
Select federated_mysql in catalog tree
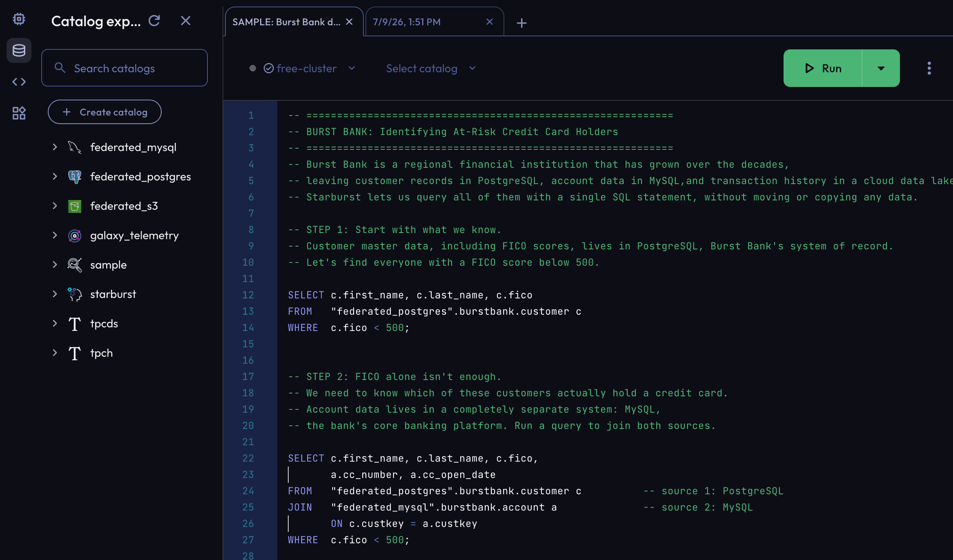[x=133, y=147]
